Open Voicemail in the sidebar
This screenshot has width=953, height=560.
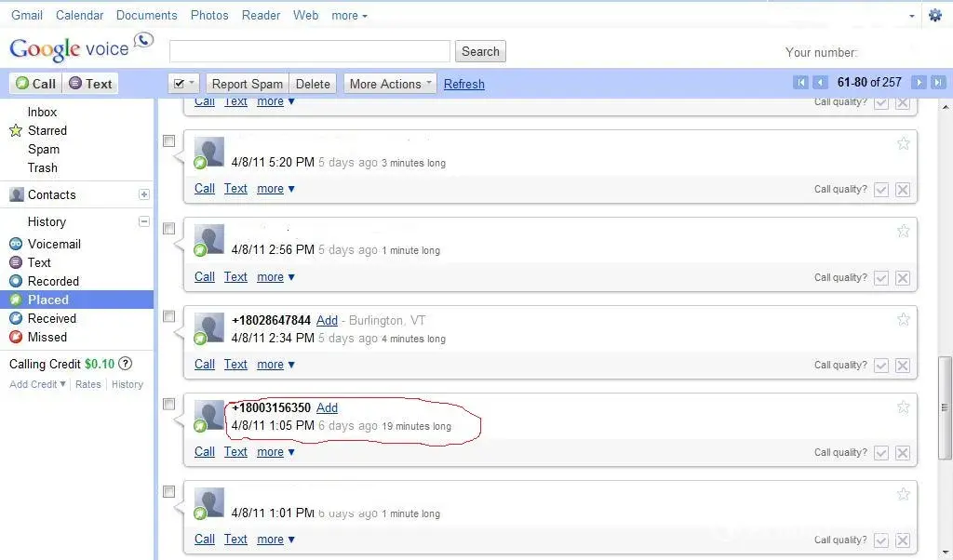point(54,244)
